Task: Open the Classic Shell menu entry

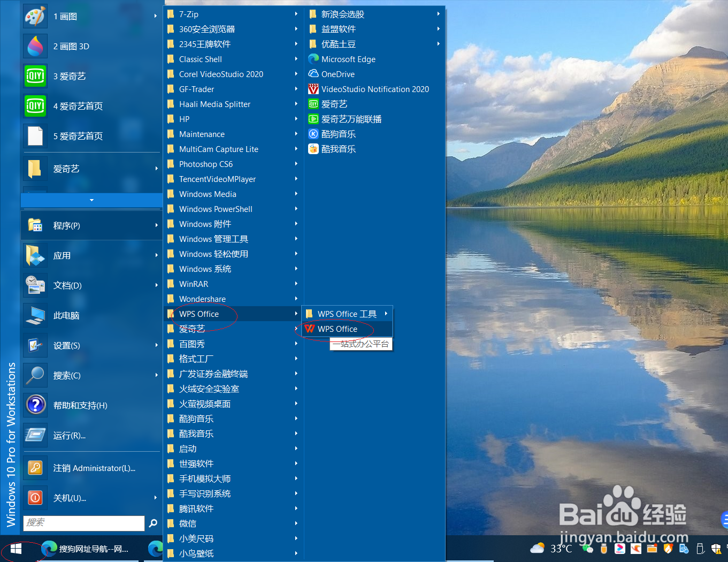Action: (234, 59)
